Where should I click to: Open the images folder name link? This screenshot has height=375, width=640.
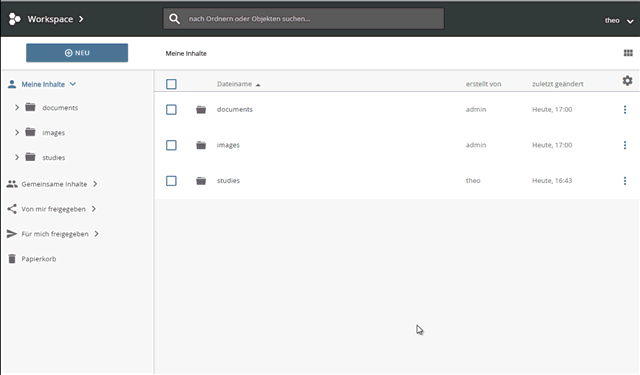tap(228, 145)
